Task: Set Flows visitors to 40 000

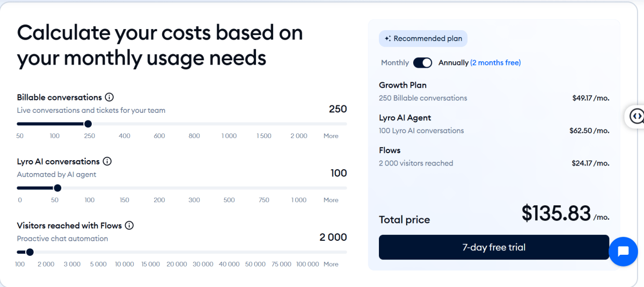Action: click(x=229, y=264)
